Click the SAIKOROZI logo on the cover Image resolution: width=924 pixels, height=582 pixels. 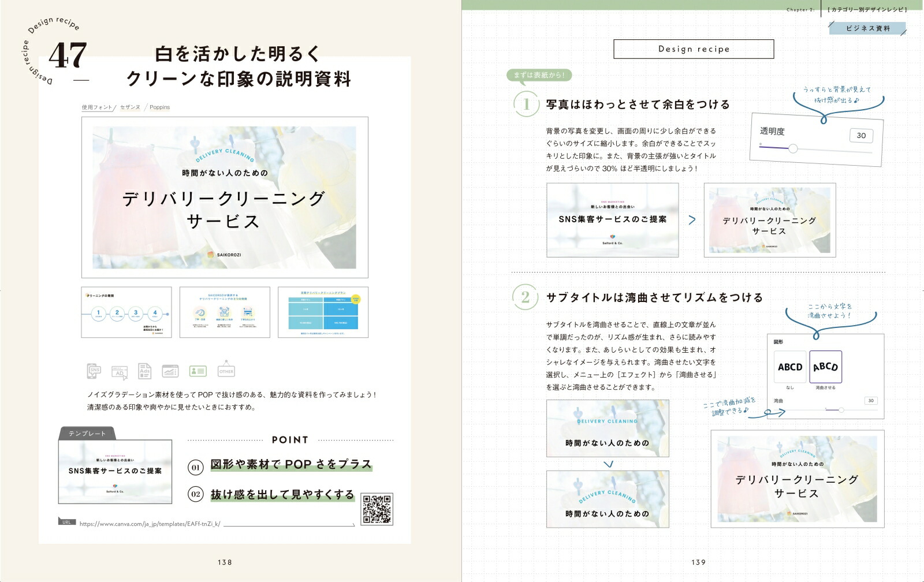tap(225, 254)
